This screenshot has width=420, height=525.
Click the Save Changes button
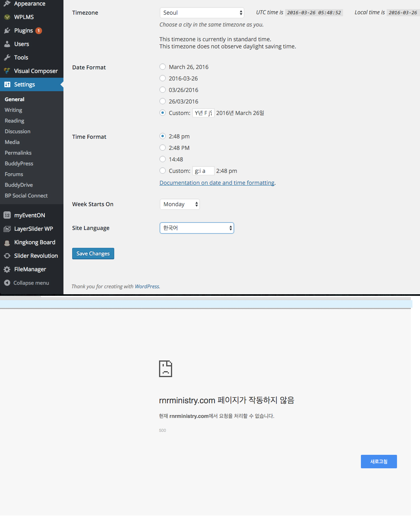coord(93,253)
